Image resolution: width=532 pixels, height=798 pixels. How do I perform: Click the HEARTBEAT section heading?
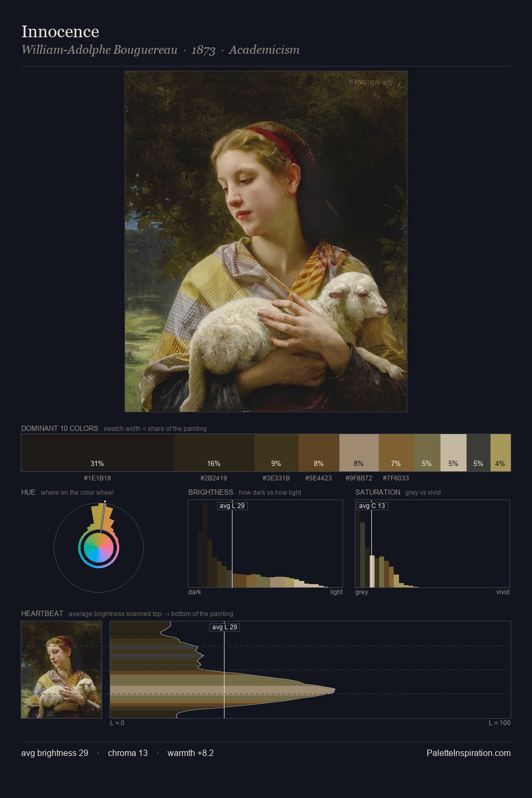click(42, 613)
